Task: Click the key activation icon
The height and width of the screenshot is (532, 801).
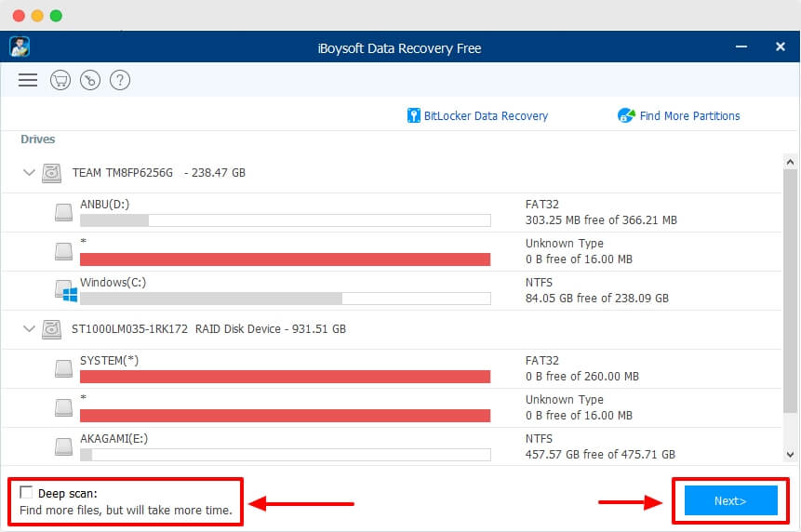Action: pyautogui.click(x=90, y=80)
